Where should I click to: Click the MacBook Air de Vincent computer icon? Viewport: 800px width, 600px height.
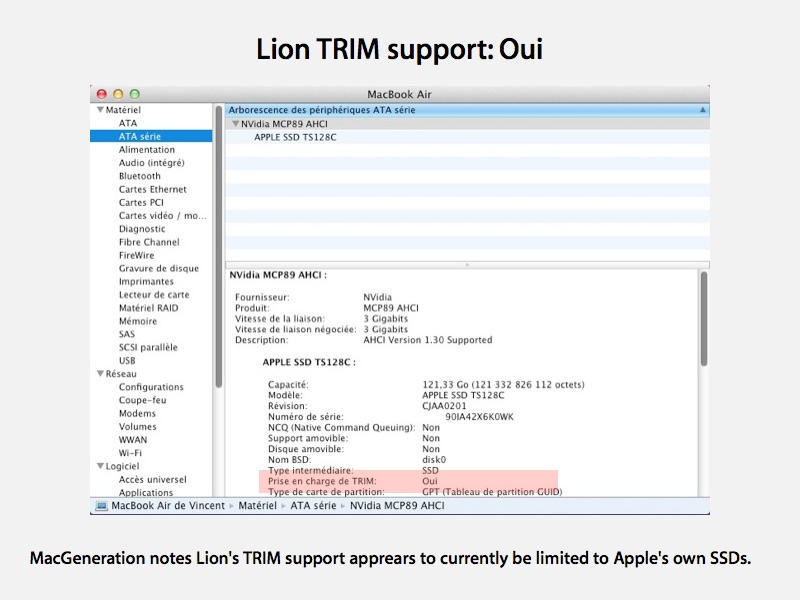point(101,506)
